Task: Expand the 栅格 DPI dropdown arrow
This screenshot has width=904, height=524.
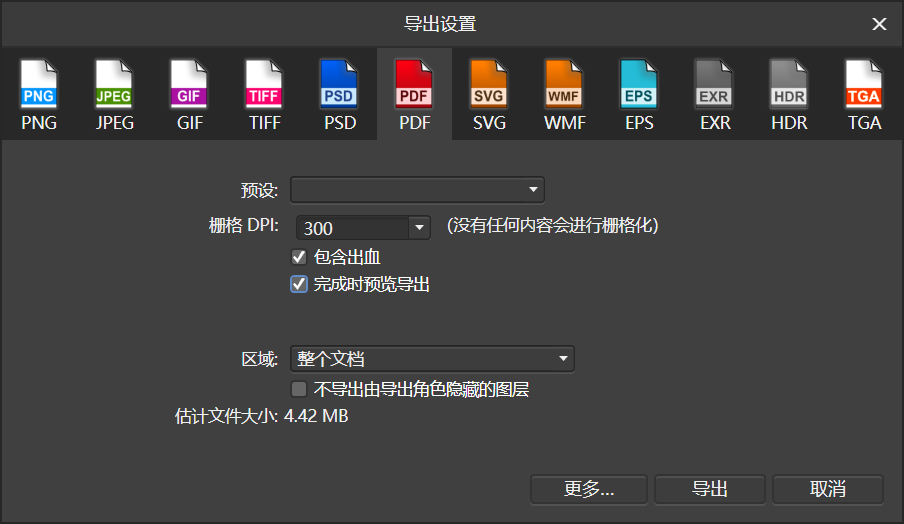Action: pyautogui.click(x=419, y=228)
